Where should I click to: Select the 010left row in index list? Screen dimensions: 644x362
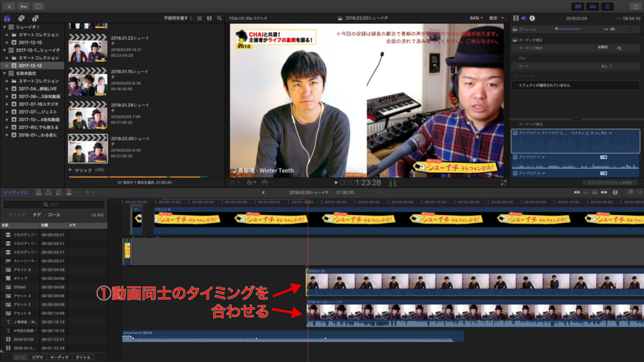tap(54, 287)
